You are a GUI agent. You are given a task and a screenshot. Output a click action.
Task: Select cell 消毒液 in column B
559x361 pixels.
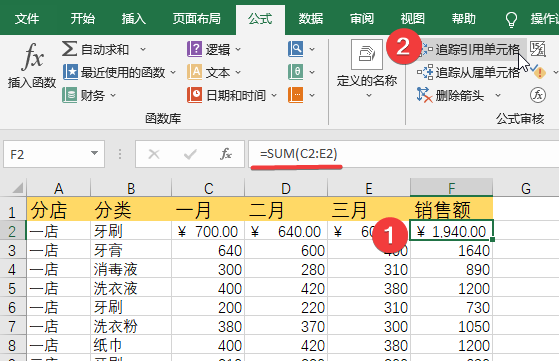click(x=131, y=269)
